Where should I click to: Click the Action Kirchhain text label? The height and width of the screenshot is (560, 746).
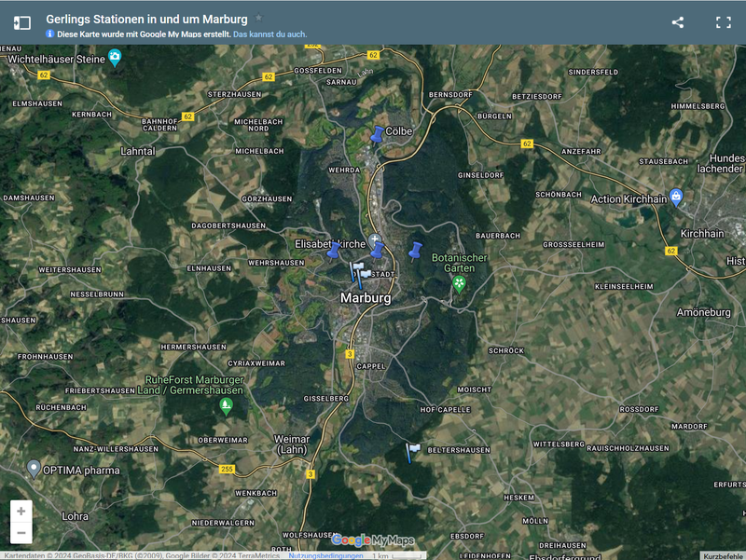tap(629, 199)
